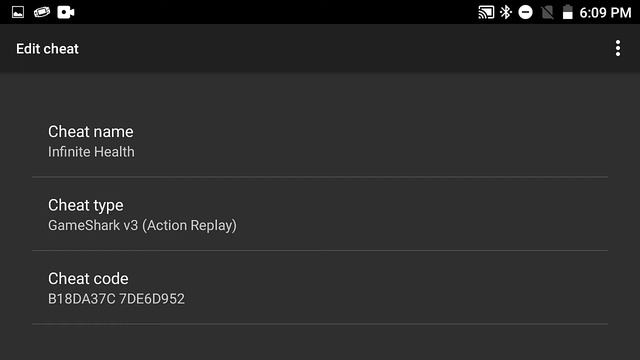This screenshot has width=640, height=360.
Task: Tap the 6:09 PM clock
Action: click(x=605, y=13)
